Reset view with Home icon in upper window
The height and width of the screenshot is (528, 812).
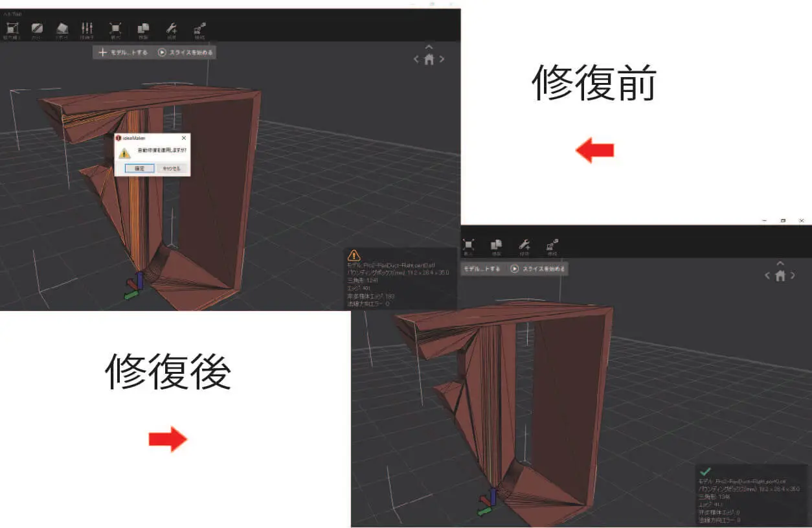click(429, 60)
